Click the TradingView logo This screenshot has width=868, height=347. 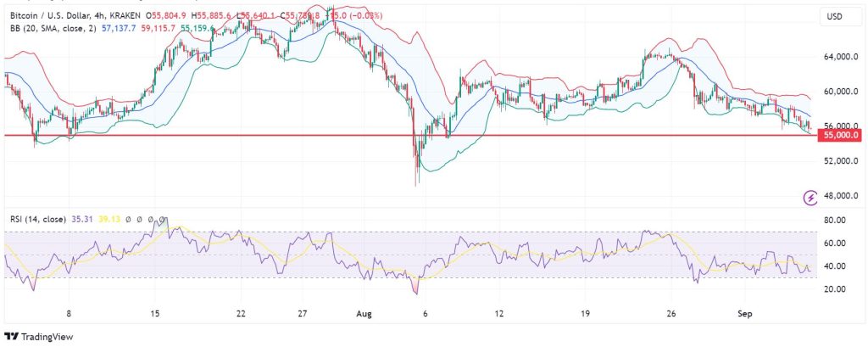(39, 337)
